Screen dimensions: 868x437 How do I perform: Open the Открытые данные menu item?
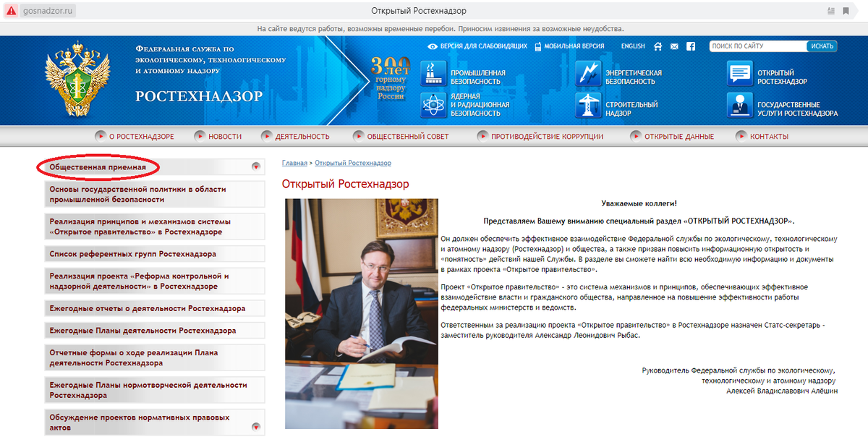679,137
